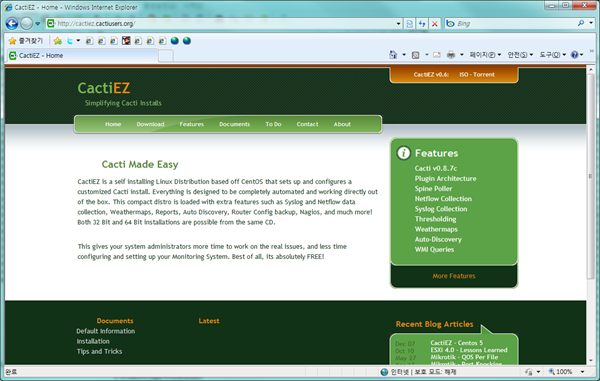Image resolution: width=600 pixels, height=381 pixels.
Task: Click 'Plugin Architecture' feature text
Action: pyautogui.click(x=445, y=179)
